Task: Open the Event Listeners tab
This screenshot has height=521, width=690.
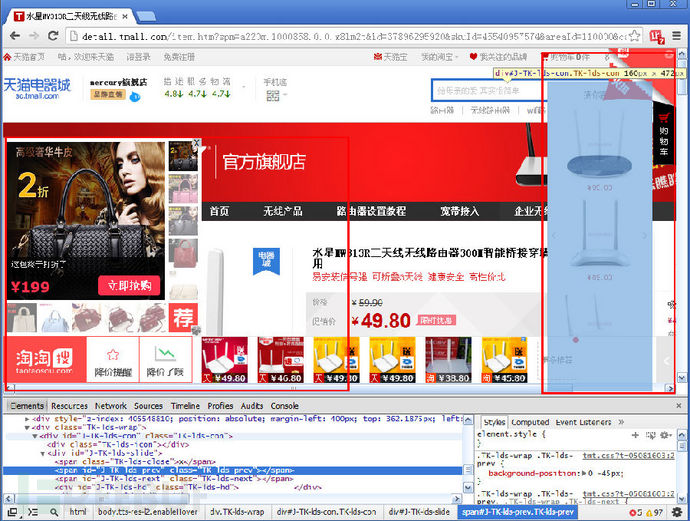Action: coord(583,422)
